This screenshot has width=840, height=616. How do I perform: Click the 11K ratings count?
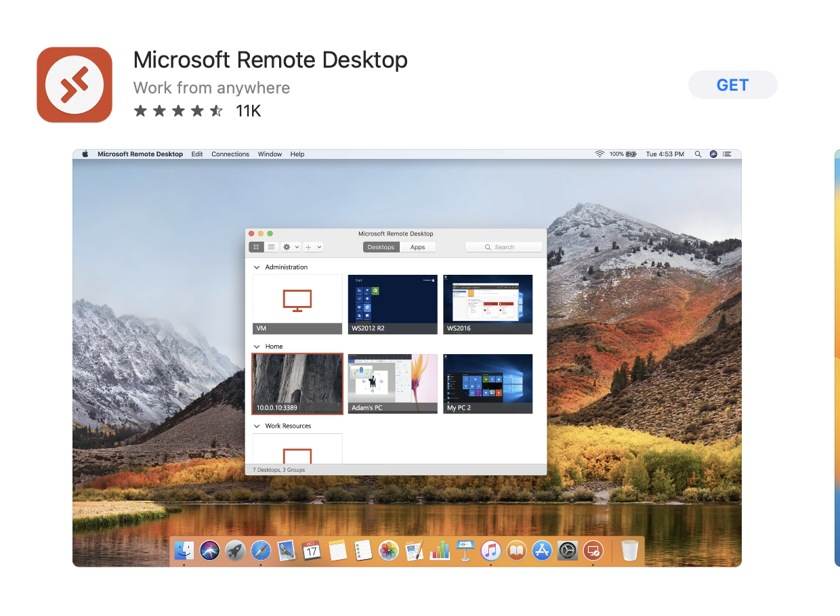(x=249, y=111)
